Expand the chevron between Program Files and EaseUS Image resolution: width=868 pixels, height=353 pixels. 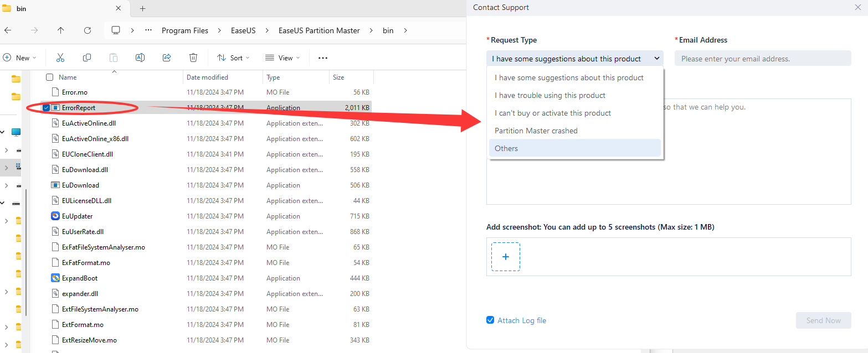(x=219, y=30)
